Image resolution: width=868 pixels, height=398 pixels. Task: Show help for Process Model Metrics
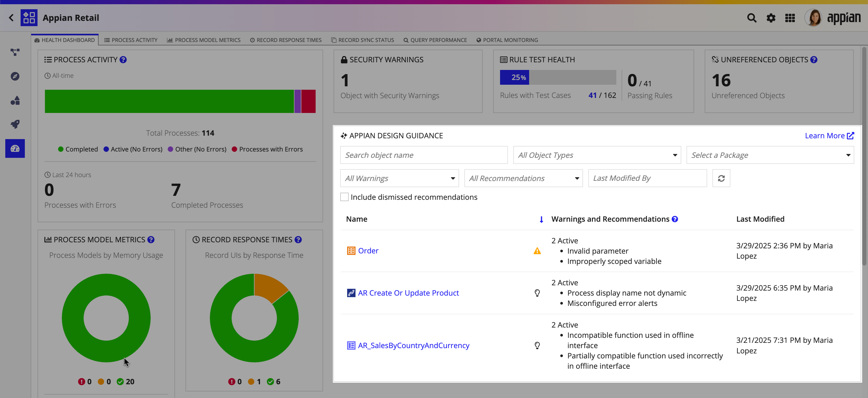[151, 239]
